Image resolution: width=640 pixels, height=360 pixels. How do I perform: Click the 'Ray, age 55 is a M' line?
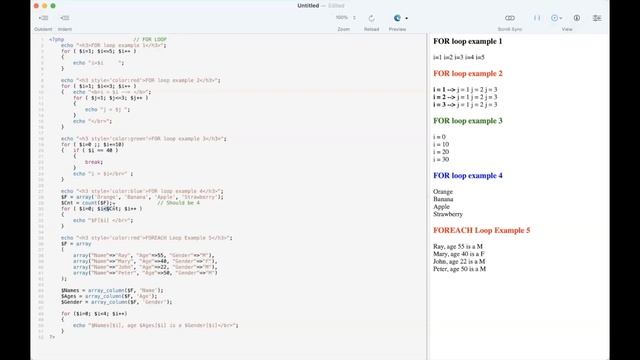click(458, 247)
